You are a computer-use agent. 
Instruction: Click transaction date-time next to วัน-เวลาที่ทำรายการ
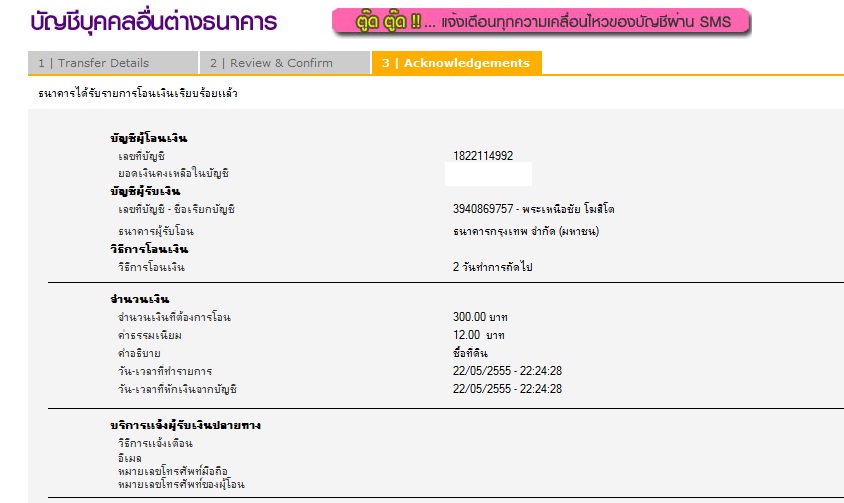[507, 371]
